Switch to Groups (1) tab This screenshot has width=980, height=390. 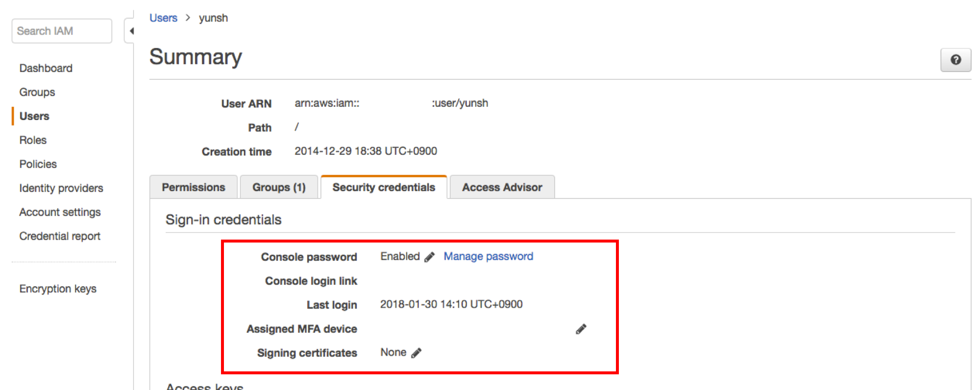tap(279, 187)
